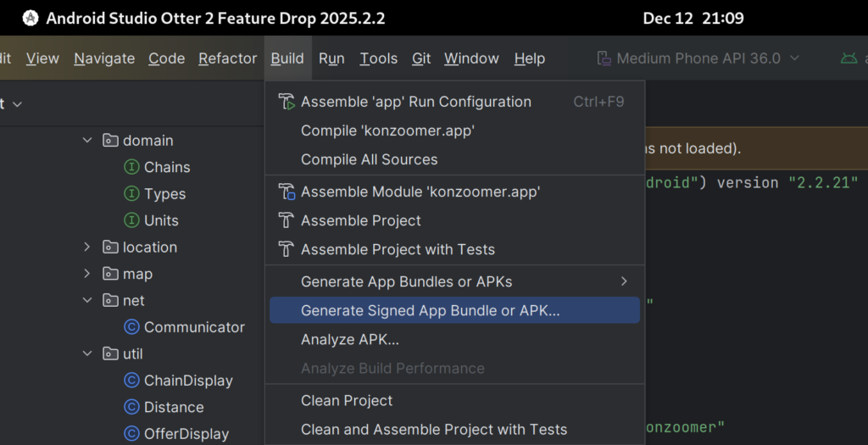Open the OfferDisplay class file

coord(186,433)
